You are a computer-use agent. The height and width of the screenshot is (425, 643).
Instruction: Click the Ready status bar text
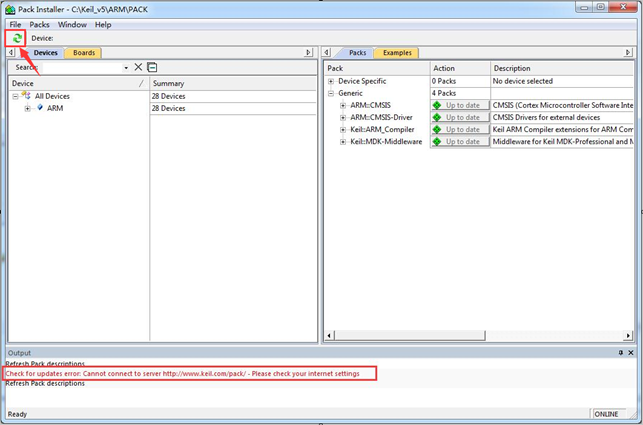click(x=17, y=414)
